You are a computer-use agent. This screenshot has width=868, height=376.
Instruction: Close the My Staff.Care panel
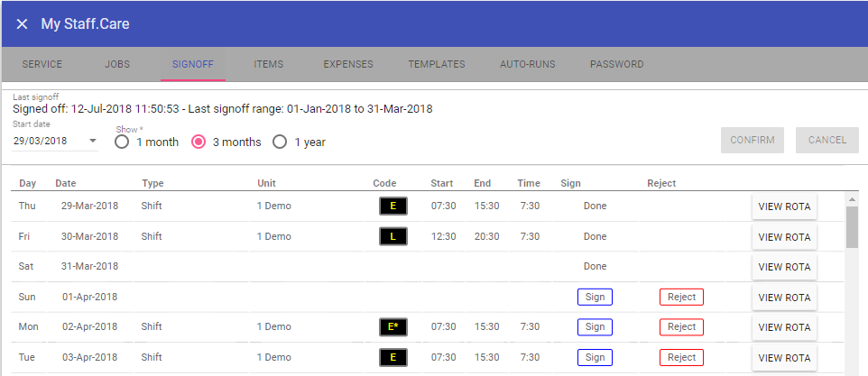(22, 24)
